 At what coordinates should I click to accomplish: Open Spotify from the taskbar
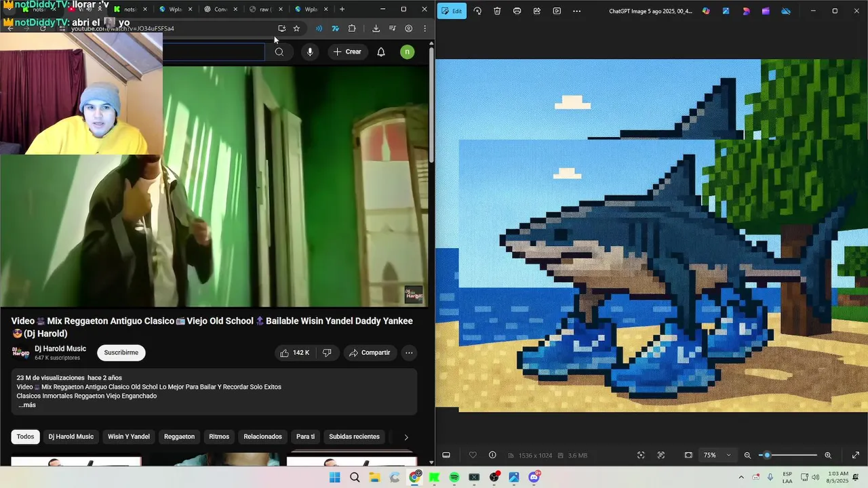454,477
